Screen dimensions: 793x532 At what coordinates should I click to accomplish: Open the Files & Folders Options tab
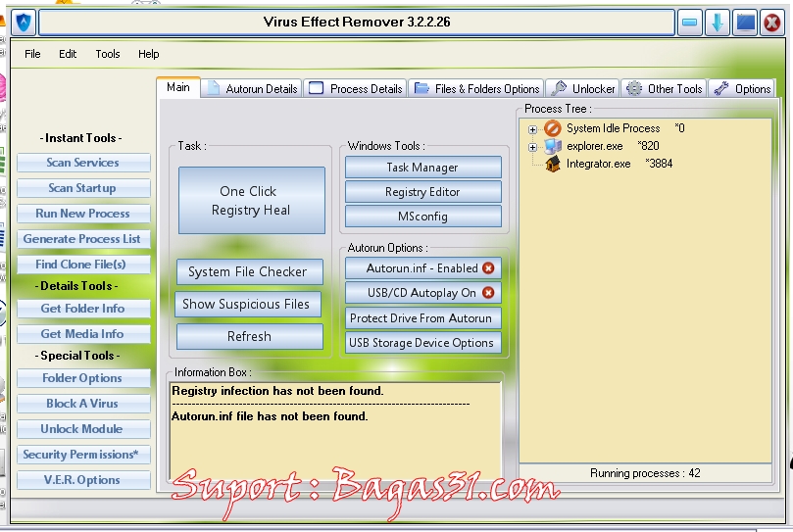pyautogui.click(x=476, y=88)
